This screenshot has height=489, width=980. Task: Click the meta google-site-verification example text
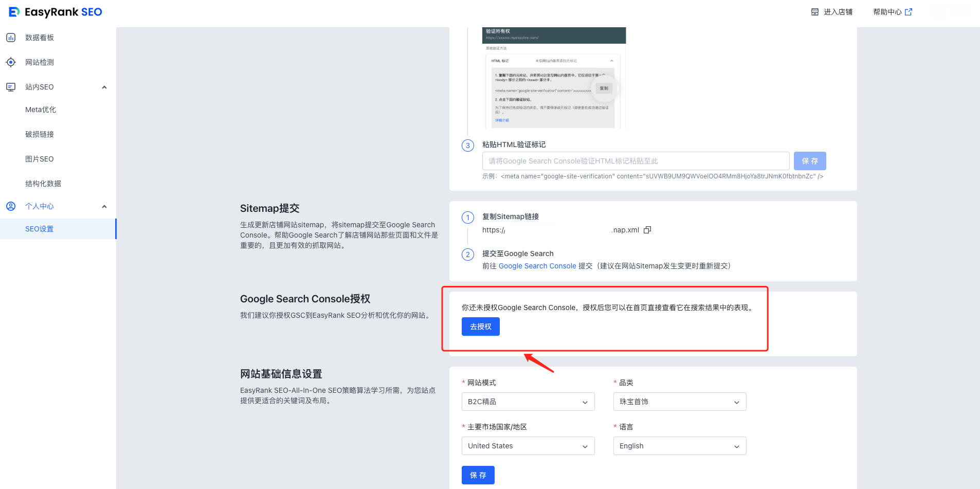(662, 176)
